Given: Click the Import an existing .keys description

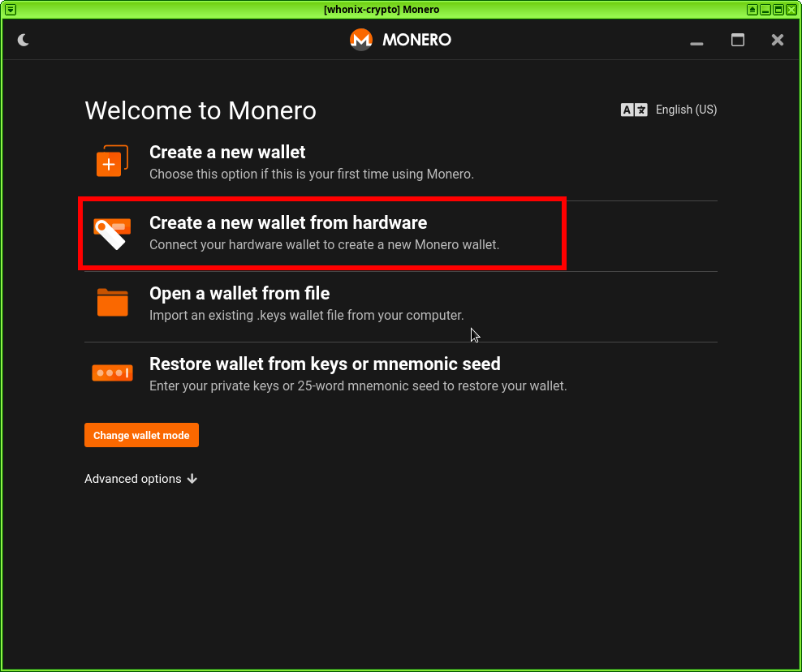Looking at the screenshot, I should (306, 316).
